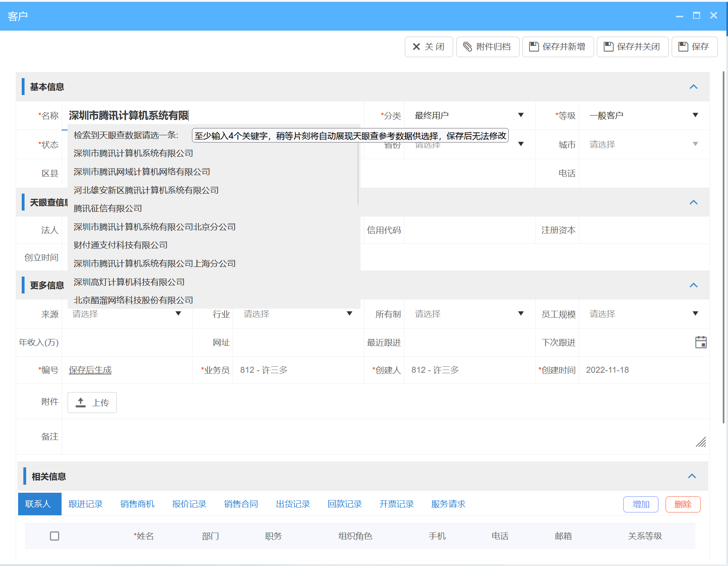Click the 附件归档 paperclip icon
728x566 pixels.
(467, 47)
